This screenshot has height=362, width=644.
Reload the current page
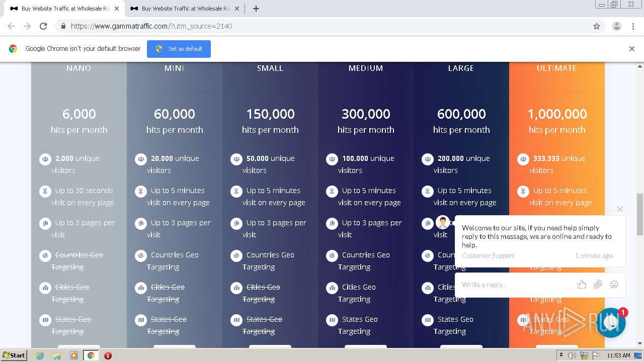coord(43,26)
